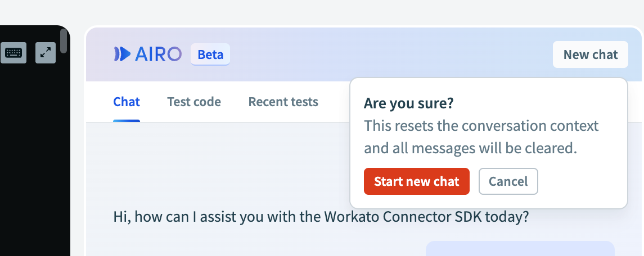Click the popover's conversation reset warning text
The height and width of the screenshot is (256, 644).
pos(481,137)
